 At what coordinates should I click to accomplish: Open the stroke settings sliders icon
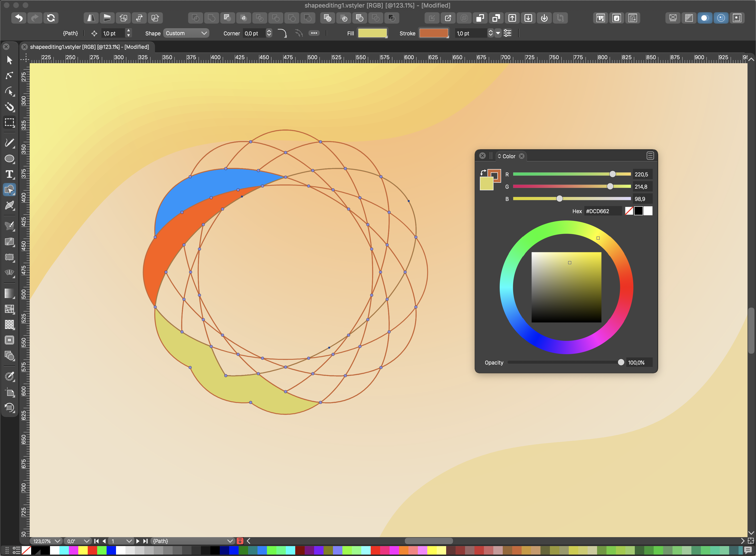[508, 33]
